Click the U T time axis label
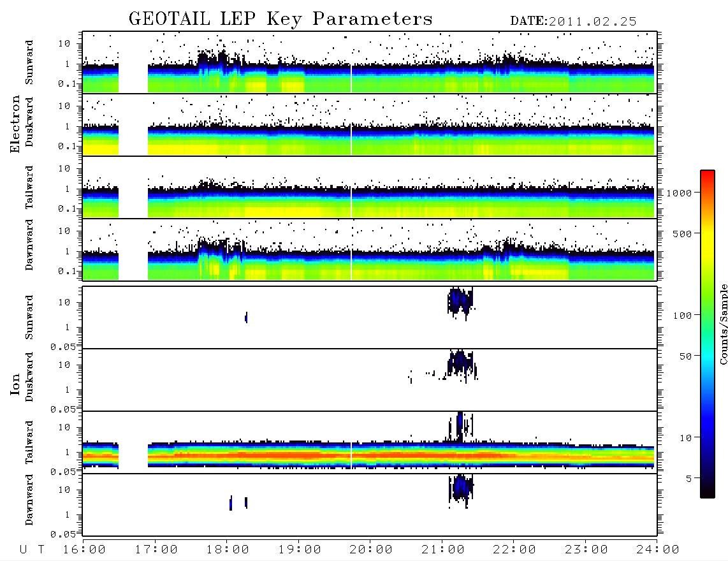 pyautogui.click(x=32, y=550)
